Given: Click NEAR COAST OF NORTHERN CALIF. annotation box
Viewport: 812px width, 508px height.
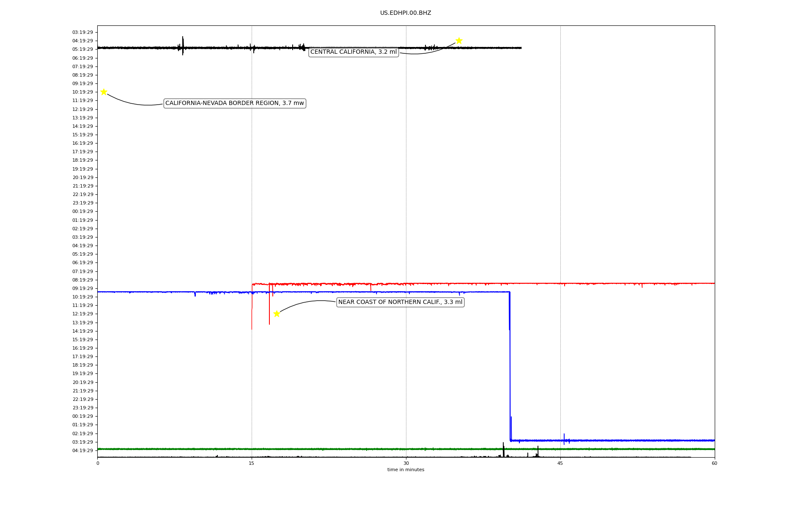Looking at the screenshot, I should (400, 302).
